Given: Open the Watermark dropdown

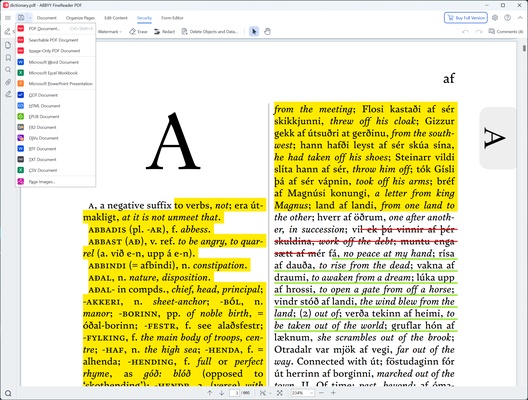Looking at the screenshot, I should coord(110,32).
